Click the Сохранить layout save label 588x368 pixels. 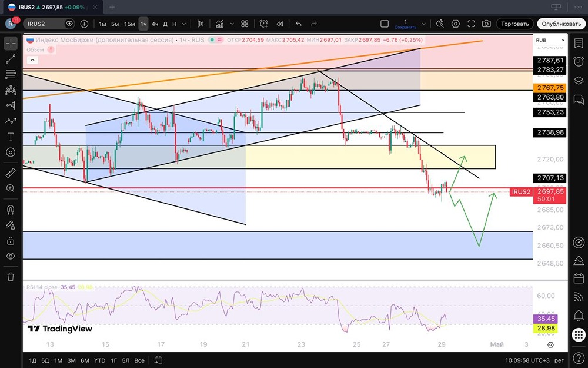pyautogui.click(x=405, y=28)
